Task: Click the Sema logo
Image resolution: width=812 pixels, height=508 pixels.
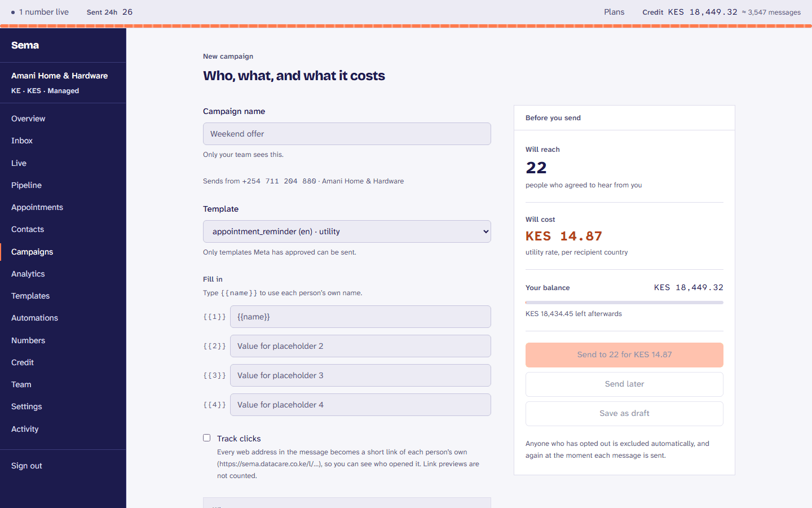Action: pos(25,45)
